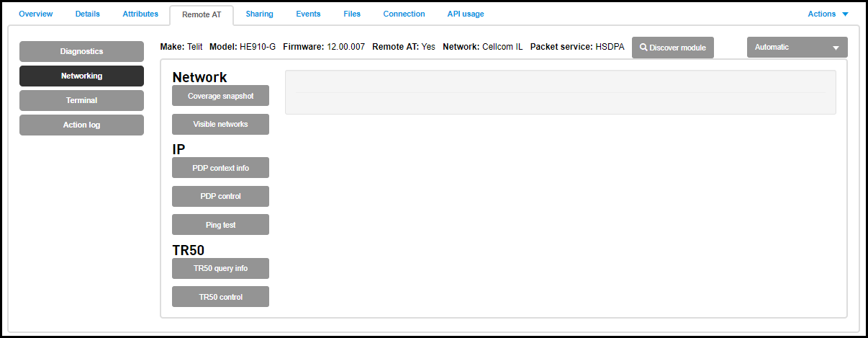Switch to the Overview tab
The width and height of the screenshot is (868, 338).
(x=36, y=14)
